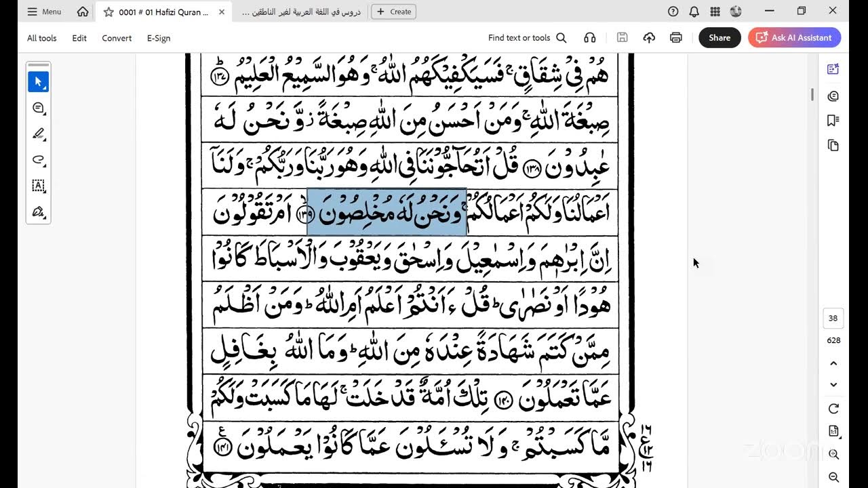The image size is (868, 488).
Task: Open the Comments panel on the right rail
Action: [833, 96]
